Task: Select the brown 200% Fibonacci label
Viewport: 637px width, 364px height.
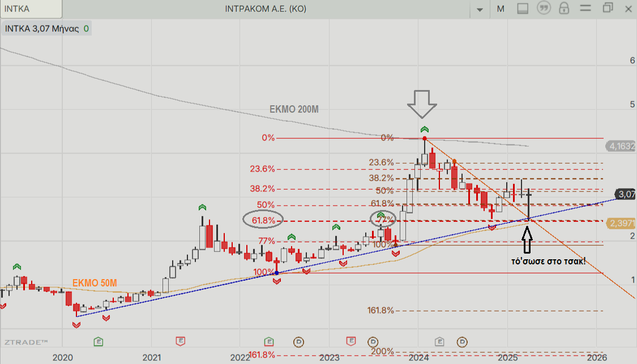Action: tap(382, 351)
